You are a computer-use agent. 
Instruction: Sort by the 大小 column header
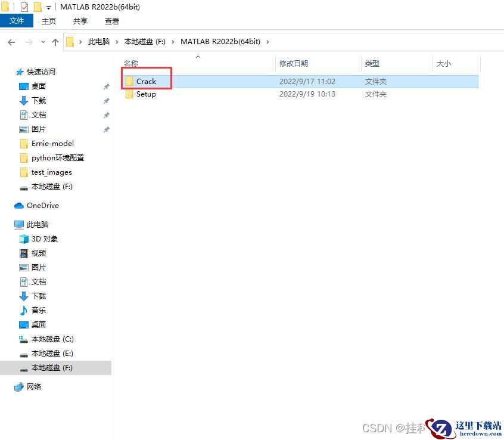click(x=444, y=63)
